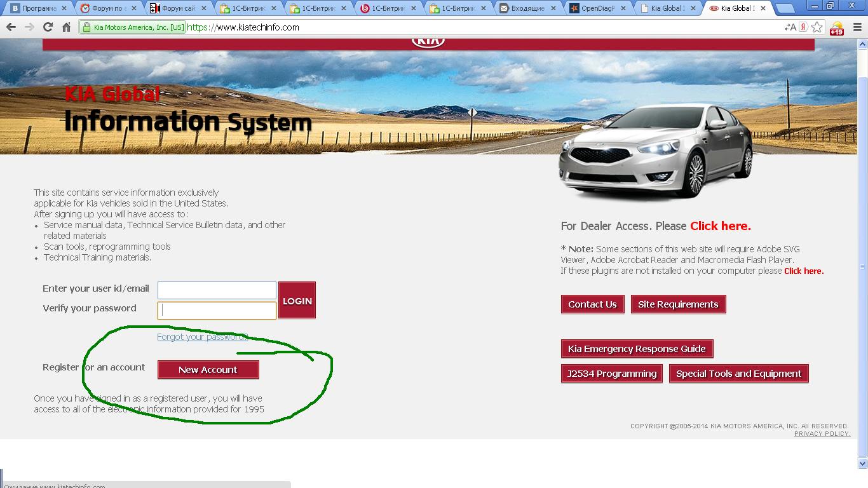Click the New Account button

[208, 370]
